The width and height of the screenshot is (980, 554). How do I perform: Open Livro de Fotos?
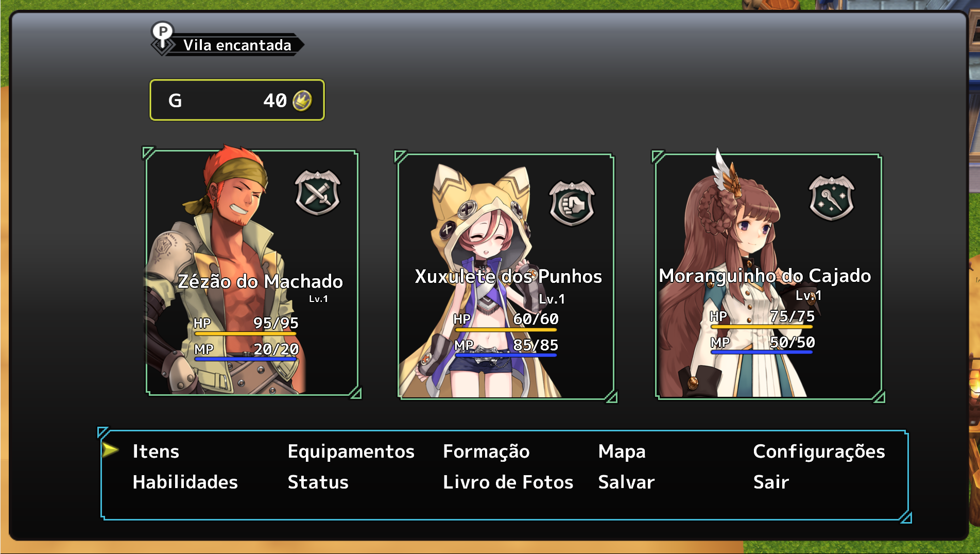click(508, 482)
